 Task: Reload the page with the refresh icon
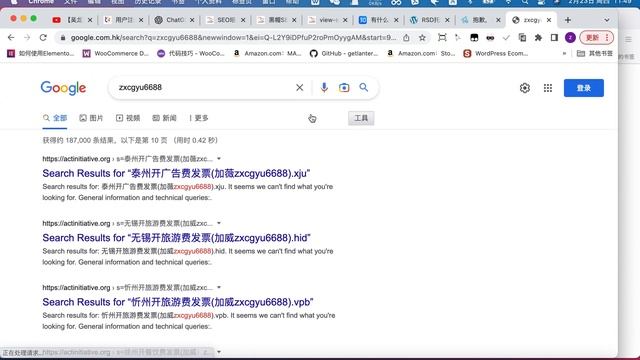tap(43, 38)
